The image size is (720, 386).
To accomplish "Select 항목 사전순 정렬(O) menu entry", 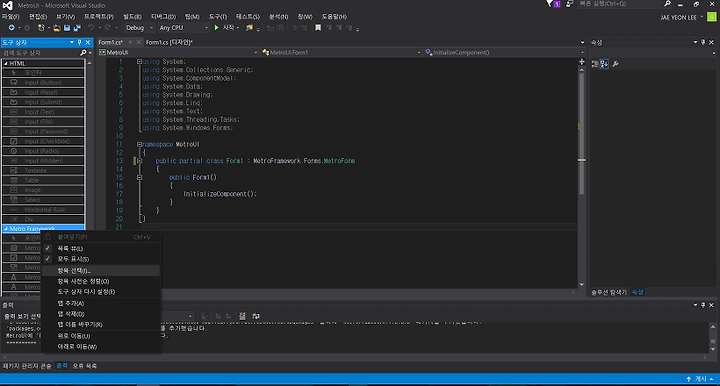I will click(101, 281).
